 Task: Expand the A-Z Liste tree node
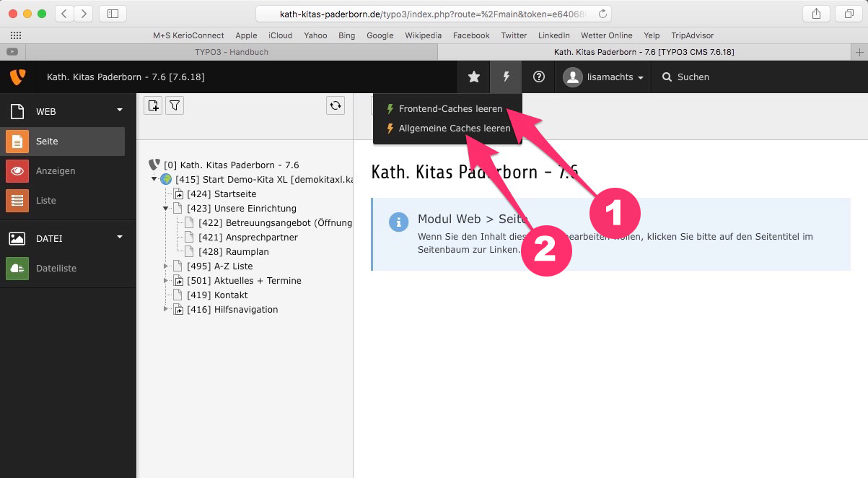point(166,266)
